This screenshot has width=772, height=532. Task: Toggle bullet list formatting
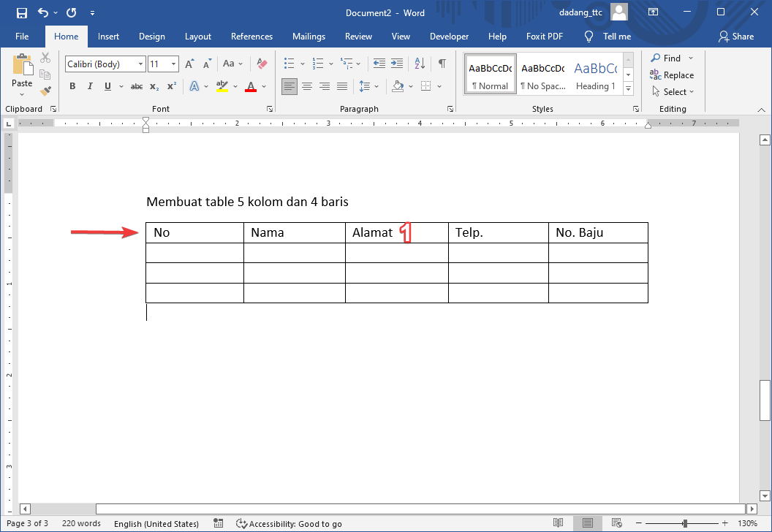(289, 64)
